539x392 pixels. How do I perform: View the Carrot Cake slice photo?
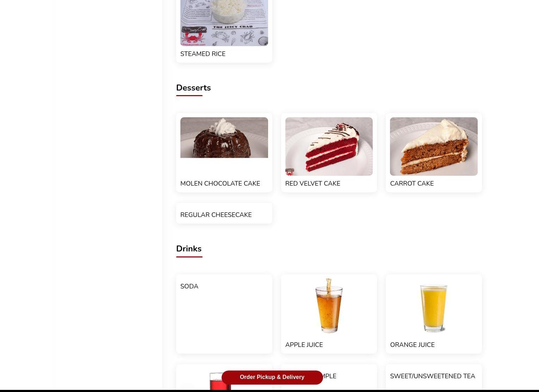434,147
